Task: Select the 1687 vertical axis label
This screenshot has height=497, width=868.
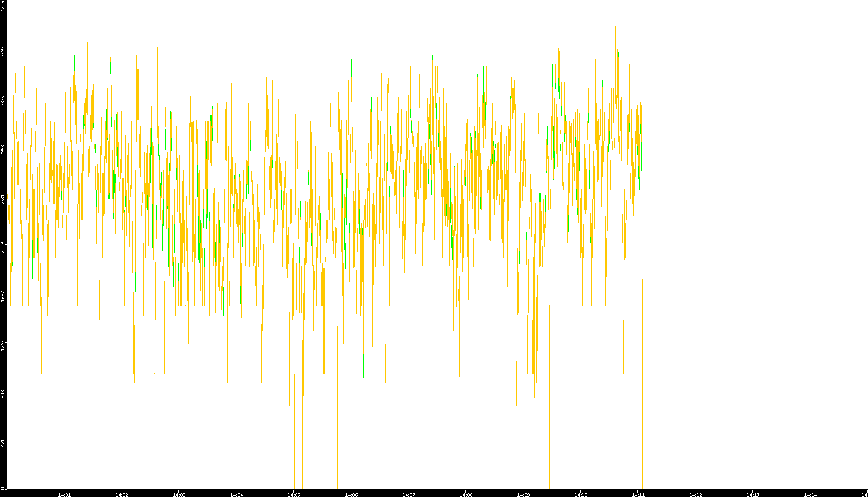Action: click(x=3, y=296)
